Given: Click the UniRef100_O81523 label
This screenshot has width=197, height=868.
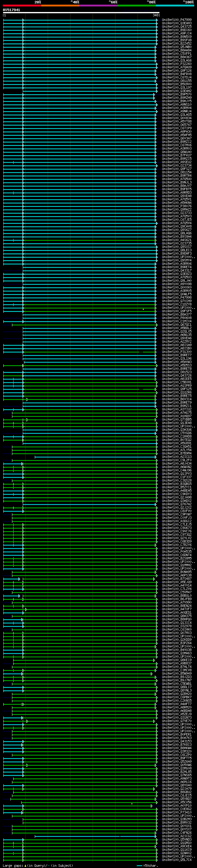Looking at the screenshot, I should (x=177, y=372).
